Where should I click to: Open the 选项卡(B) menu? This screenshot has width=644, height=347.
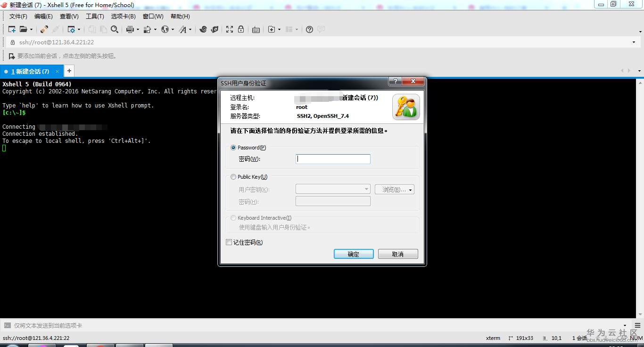point(124,17)
